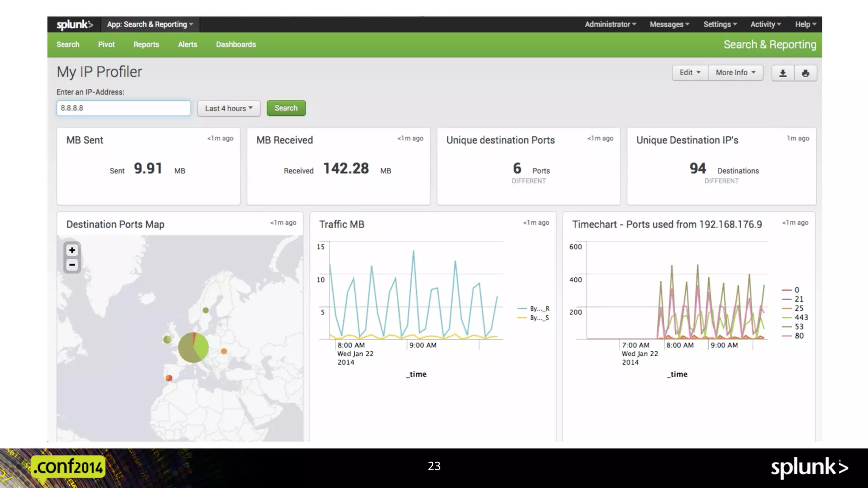The height and width of the screenshot is (488, 868).
Task: Zoom in on the map
Action: (x=72, y=250)
